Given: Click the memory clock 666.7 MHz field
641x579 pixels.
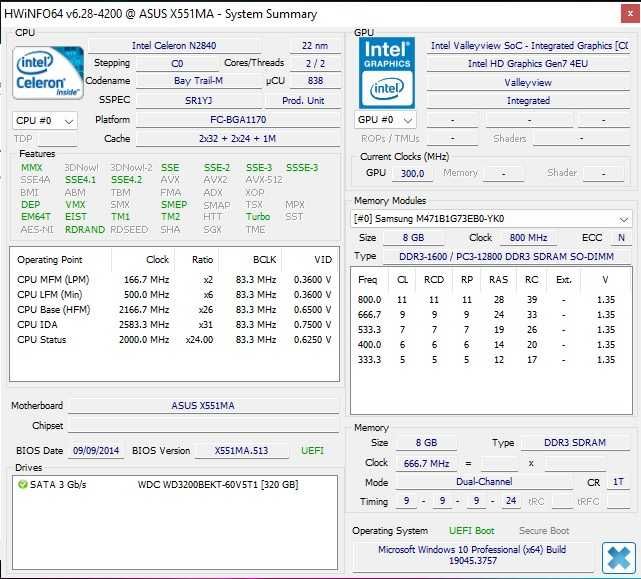Looking at the screenshot, I should pyautogui.click(x=426, y=463).
